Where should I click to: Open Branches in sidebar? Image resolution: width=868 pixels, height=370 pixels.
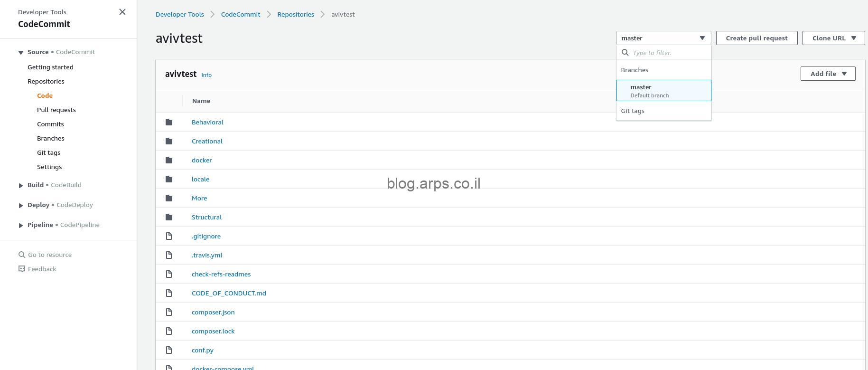pos(50,138)
